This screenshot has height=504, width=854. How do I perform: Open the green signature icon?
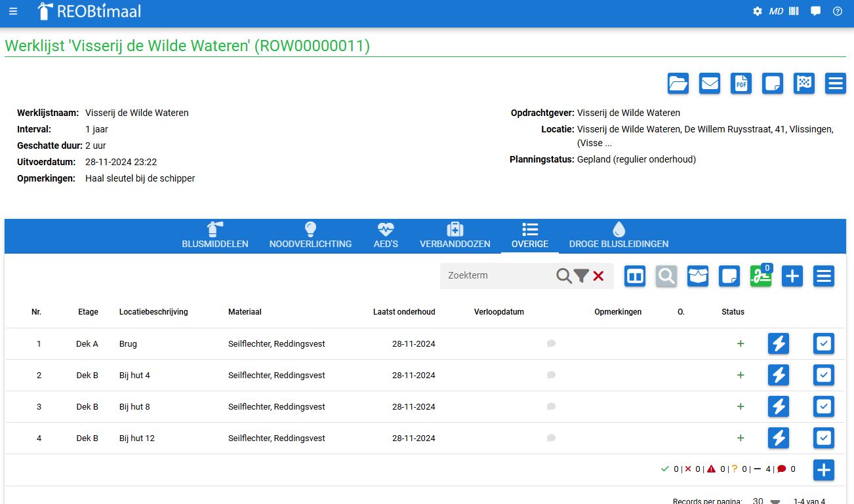click(x=761, y=277)
